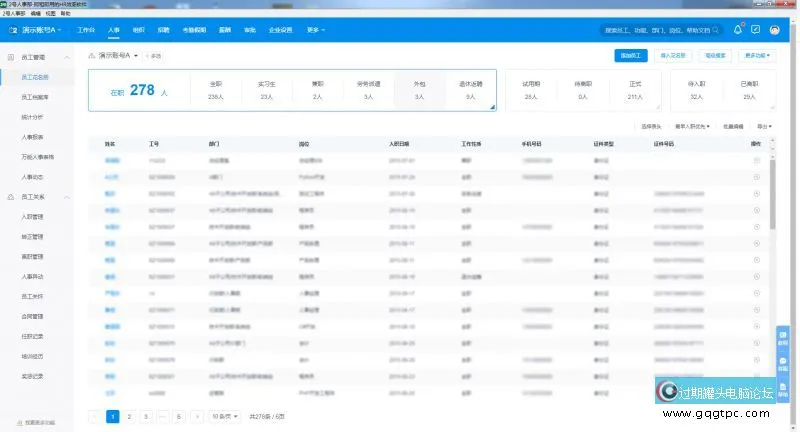Click the blue 添加员工 button
The image size is (800, 432).
click(632, 56)
